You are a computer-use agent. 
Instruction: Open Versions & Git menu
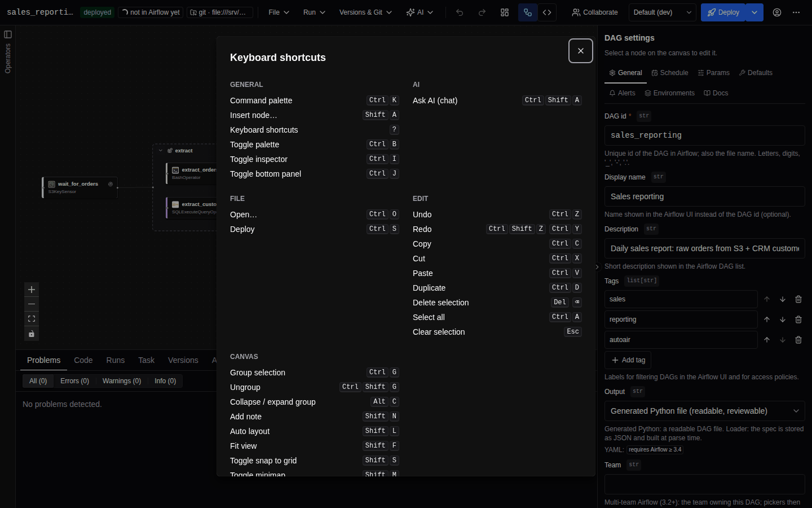365,12
